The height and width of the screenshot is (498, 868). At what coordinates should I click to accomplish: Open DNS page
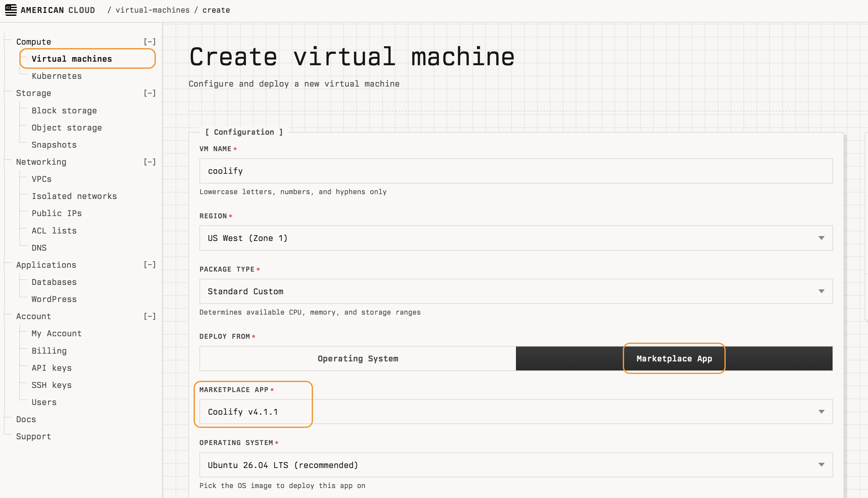(x=39, y=248)
